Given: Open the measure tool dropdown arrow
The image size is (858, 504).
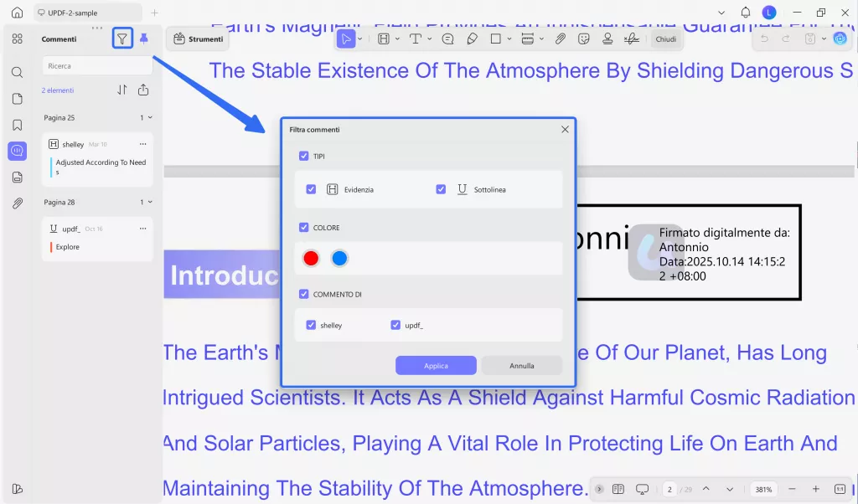Looking at the screenshot, I should [x=541, y=39].
